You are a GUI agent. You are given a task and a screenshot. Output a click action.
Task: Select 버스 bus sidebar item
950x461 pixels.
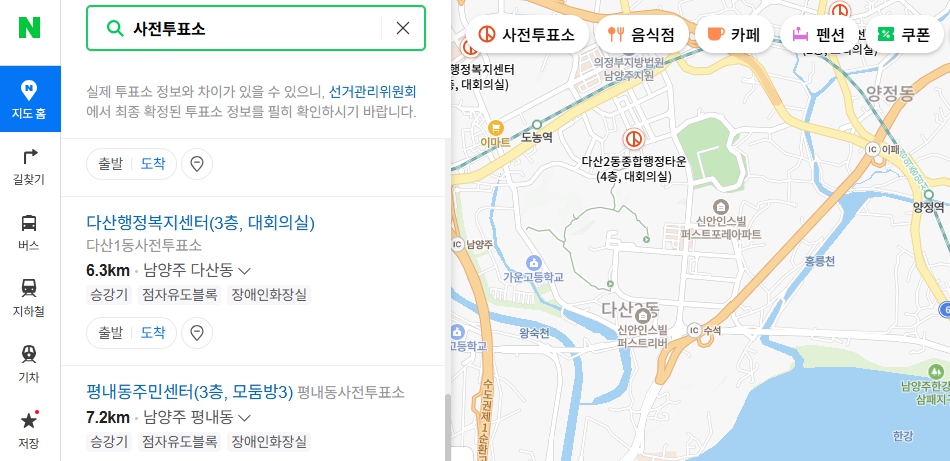click(30, 232)
